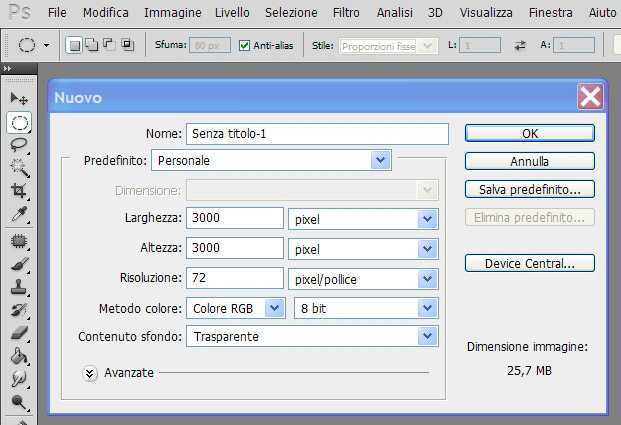Screen dimensions: 621x425
Task: Click Salva predefinito button
Action: [530, 189]
